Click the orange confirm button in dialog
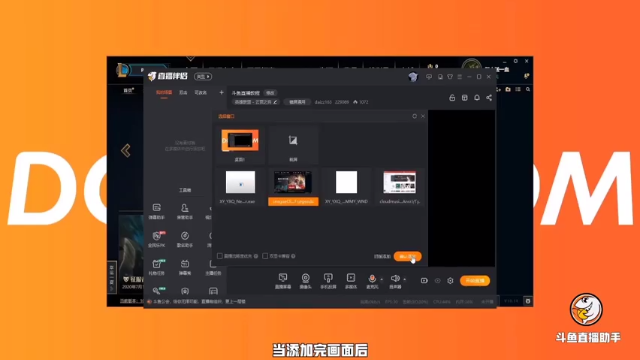This screenshot has width=640, height=360. (x=407, y=256)
